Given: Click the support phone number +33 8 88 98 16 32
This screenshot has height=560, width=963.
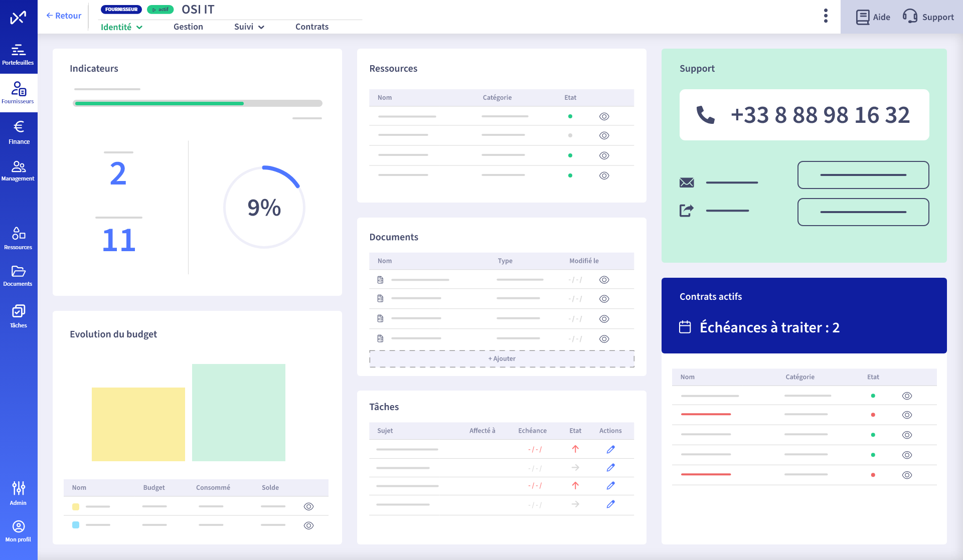Looking at the screenshot, I should pyautogui.click(x=821, y=115).
